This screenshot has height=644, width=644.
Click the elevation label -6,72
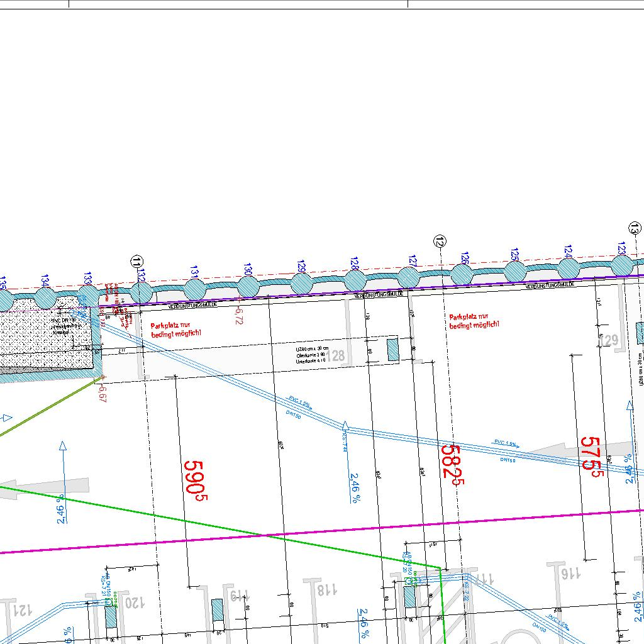point(238,313)
